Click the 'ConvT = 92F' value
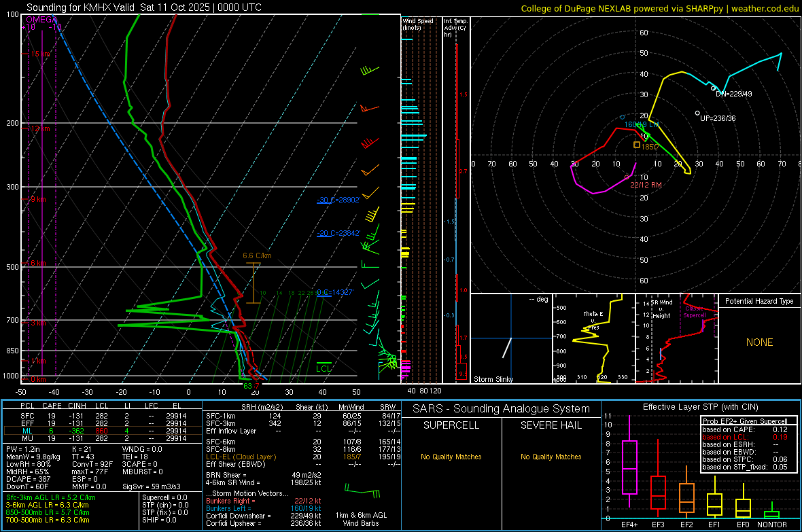Viewport: 802px width, 532px height. pos(92,464)
